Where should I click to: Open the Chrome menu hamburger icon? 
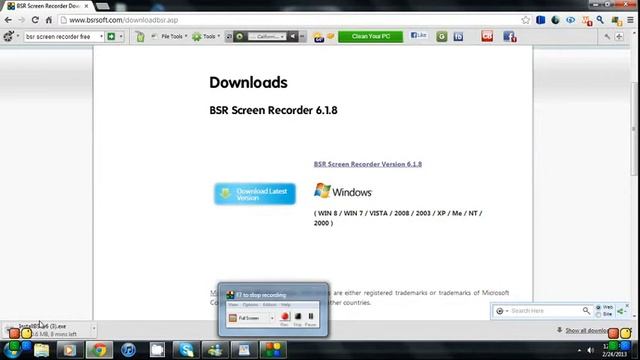pos(631,20)
